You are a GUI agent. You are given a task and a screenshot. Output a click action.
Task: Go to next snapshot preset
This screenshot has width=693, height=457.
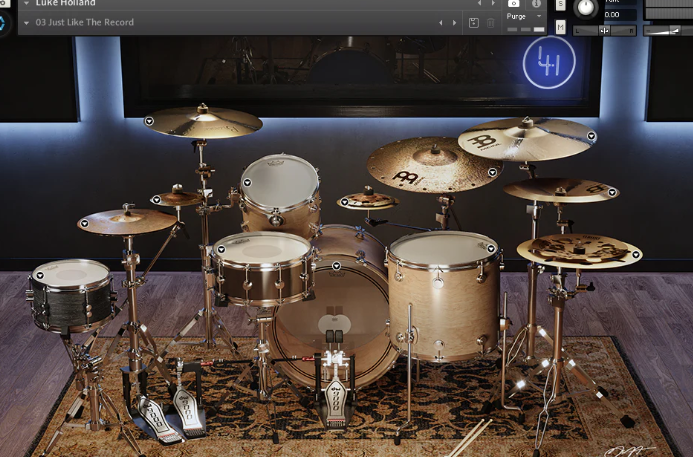454,23
